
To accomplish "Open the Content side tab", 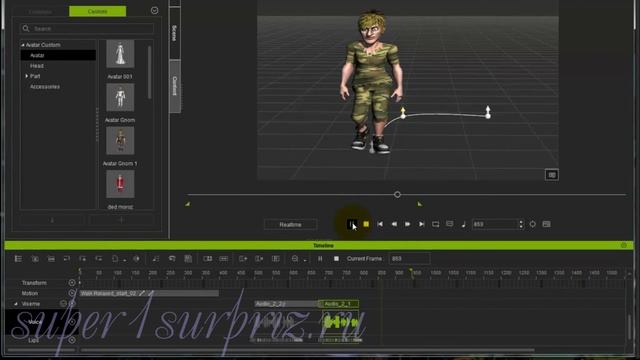I will pos(175,86).
